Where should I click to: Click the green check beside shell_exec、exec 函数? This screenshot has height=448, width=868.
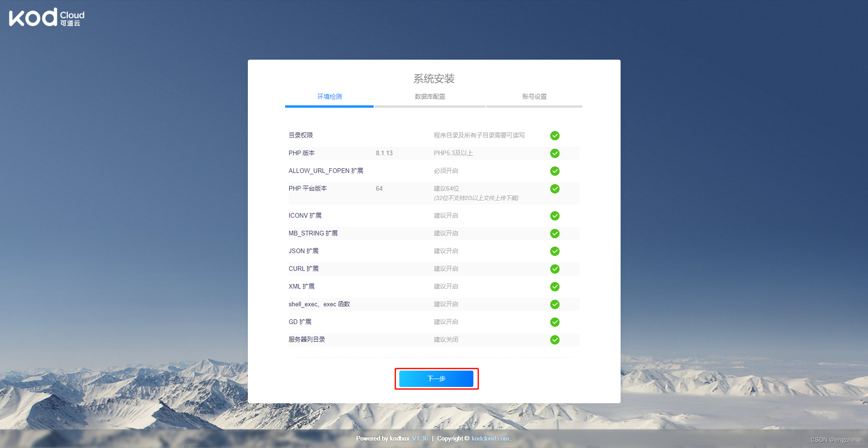point(554,304)
